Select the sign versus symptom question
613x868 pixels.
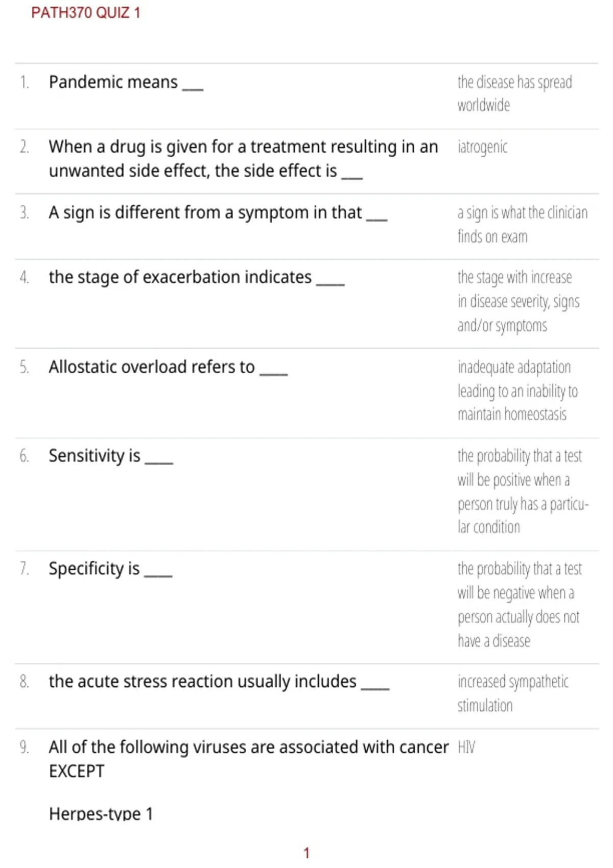218,212
